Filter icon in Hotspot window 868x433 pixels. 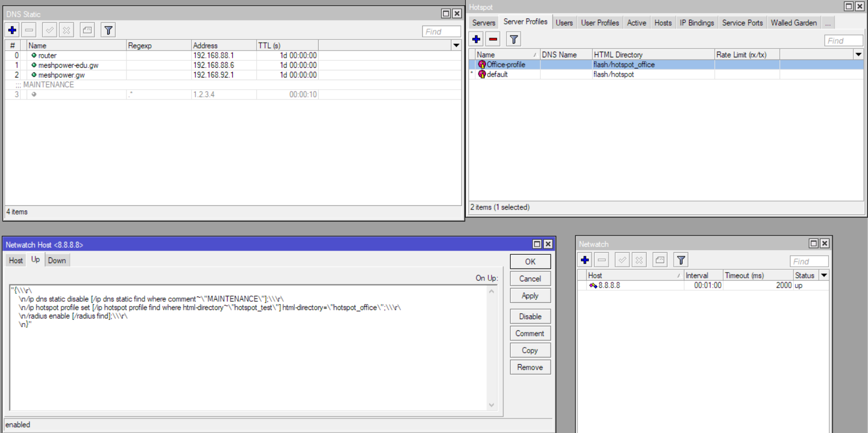(513, 39)
